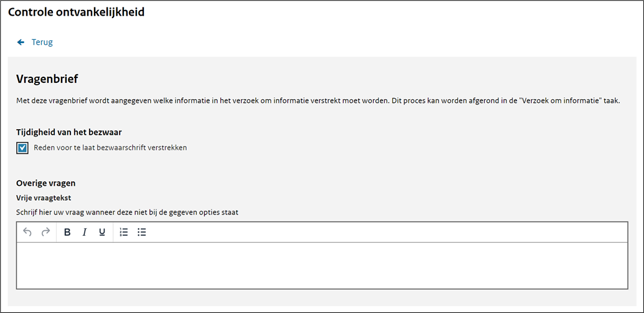Click the 'Controle ontvankelijkheid' page title
Viewport: 644px width, 313px height.
77,12
